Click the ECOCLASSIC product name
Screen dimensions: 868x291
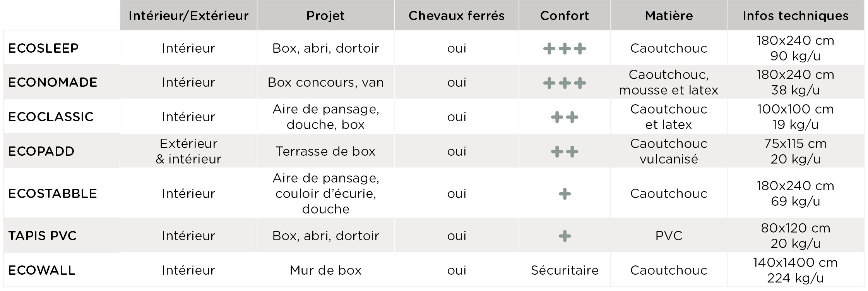[x=51, y=117]
